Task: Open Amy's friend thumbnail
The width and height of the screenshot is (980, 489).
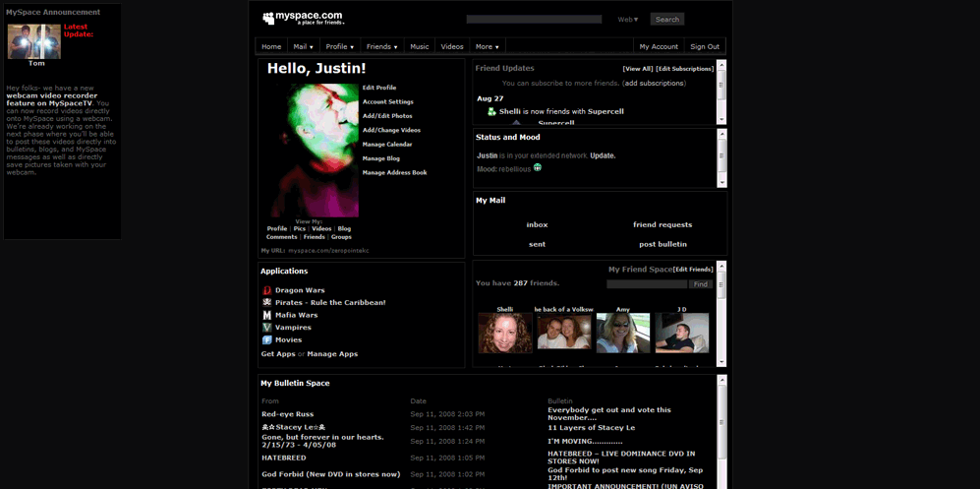Action: 622,333
